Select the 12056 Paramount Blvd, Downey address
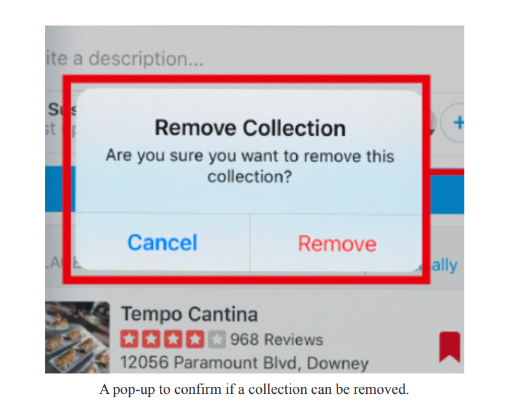Screen dimensions: 507x420 pos(245,363)
